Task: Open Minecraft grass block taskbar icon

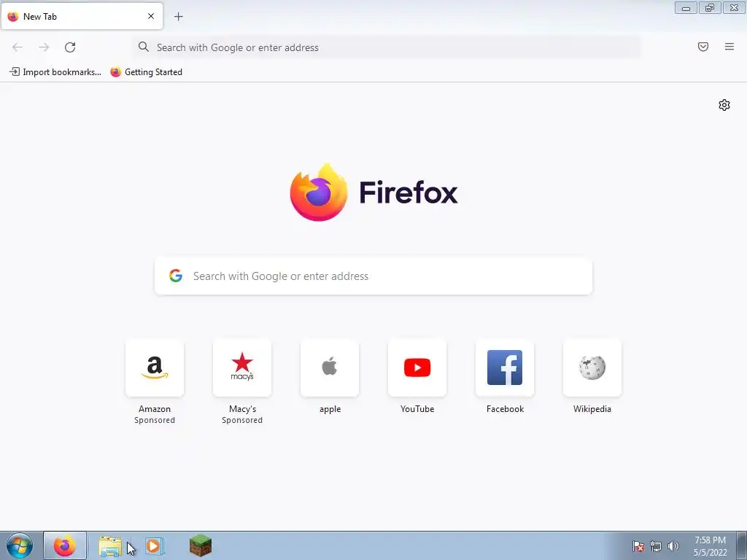Action: click(200, 545)
